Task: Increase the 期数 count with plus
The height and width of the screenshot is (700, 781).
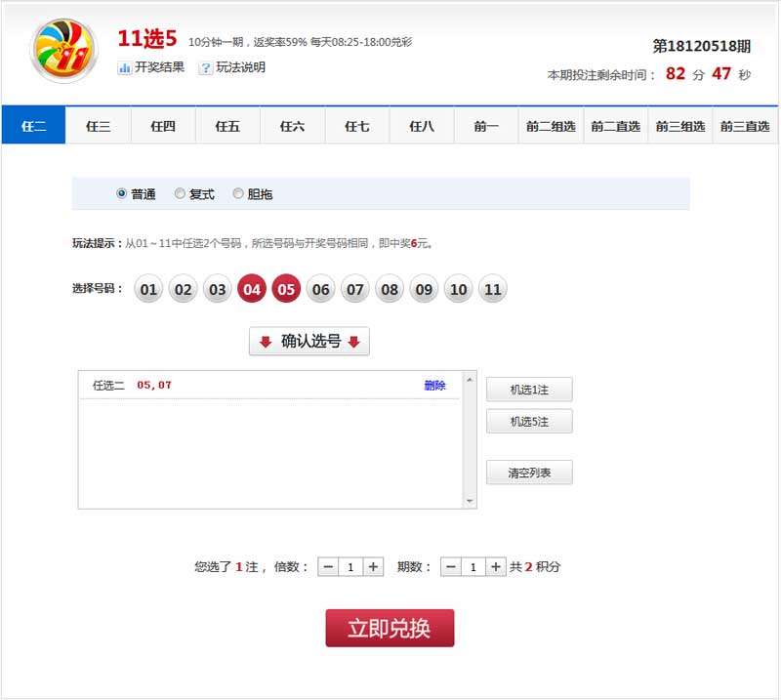Action: (496, 567)
